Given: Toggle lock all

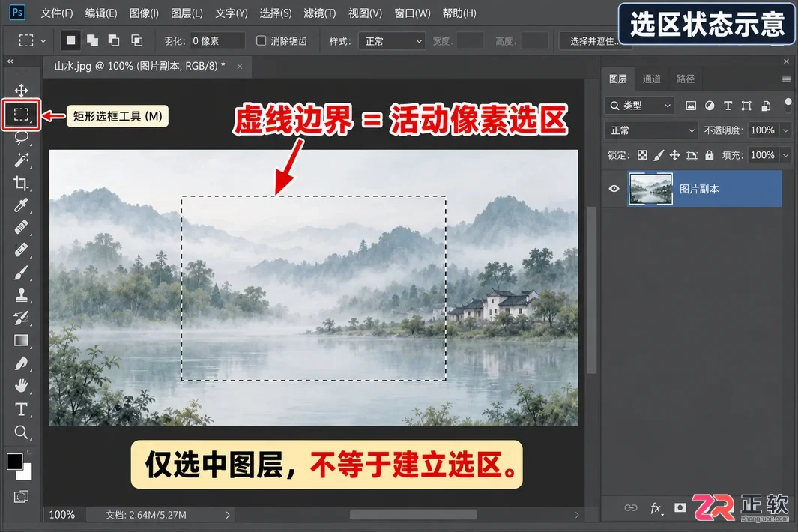Looking at the screenshot, I should click(x=709, y=155).
